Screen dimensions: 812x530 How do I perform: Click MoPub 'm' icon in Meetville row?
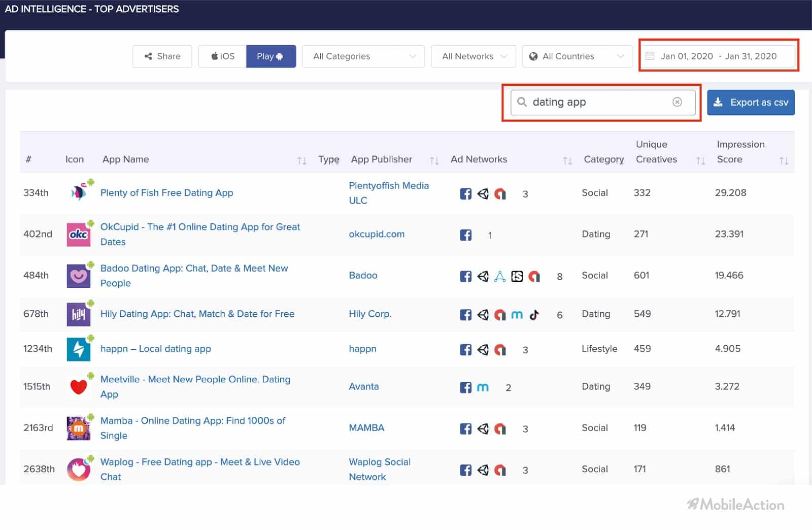click(x=483, y=387)
